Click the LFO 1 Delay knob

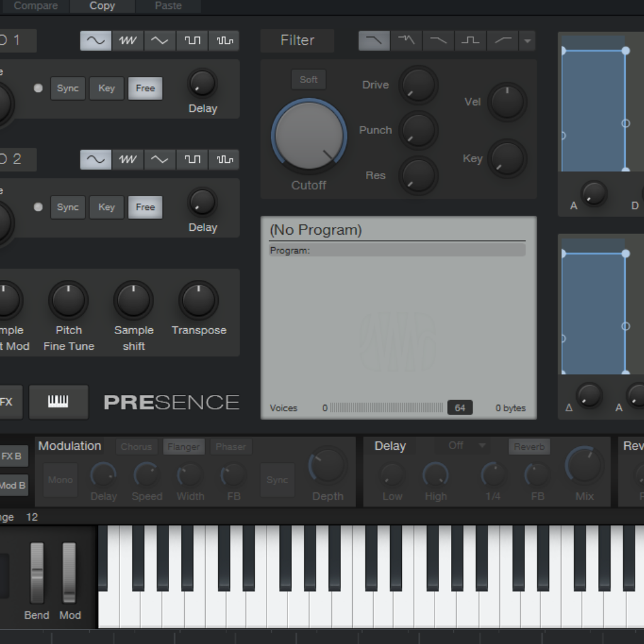(202, 83)
